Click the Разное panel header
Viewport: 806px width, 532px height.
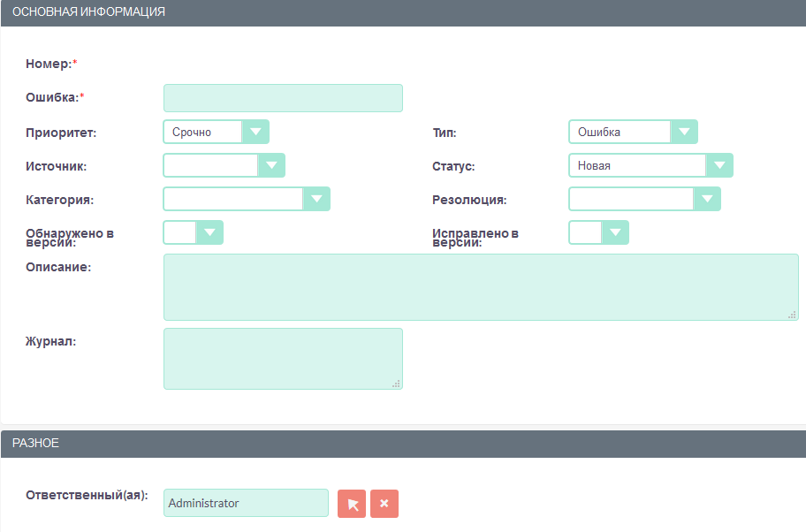[x=403, y=444]
